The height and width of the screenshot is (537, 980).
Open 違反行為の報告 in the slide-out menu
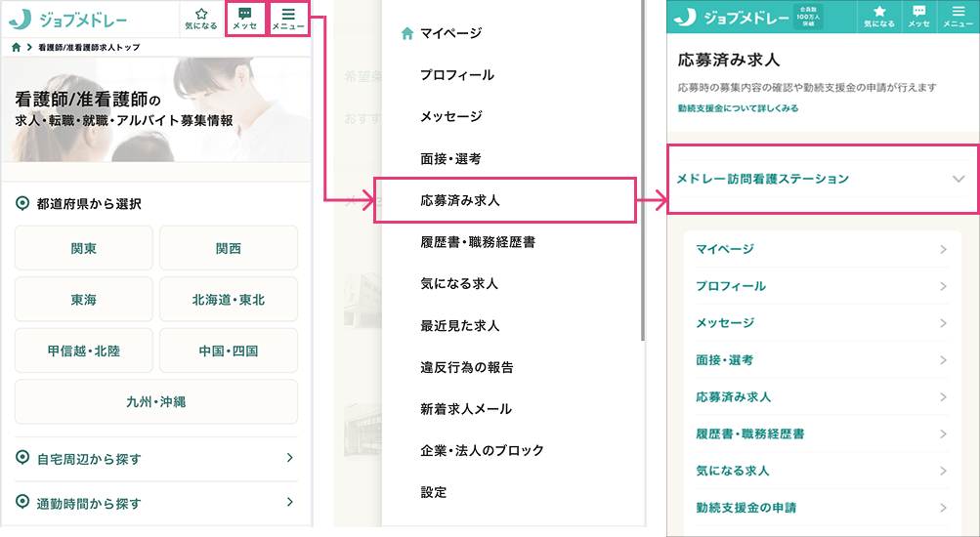click(x=467, y=367)
